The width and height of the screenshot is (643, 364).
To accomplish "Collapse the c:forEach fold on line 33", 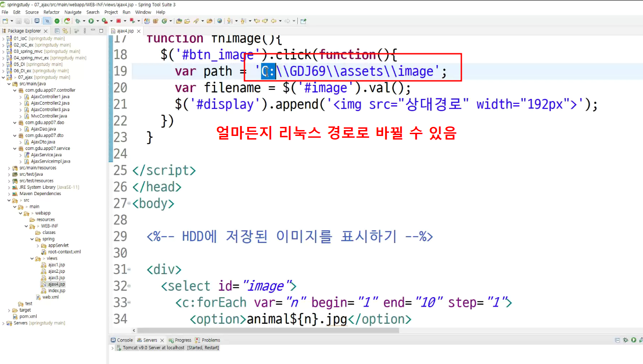I will coord(129,303).
